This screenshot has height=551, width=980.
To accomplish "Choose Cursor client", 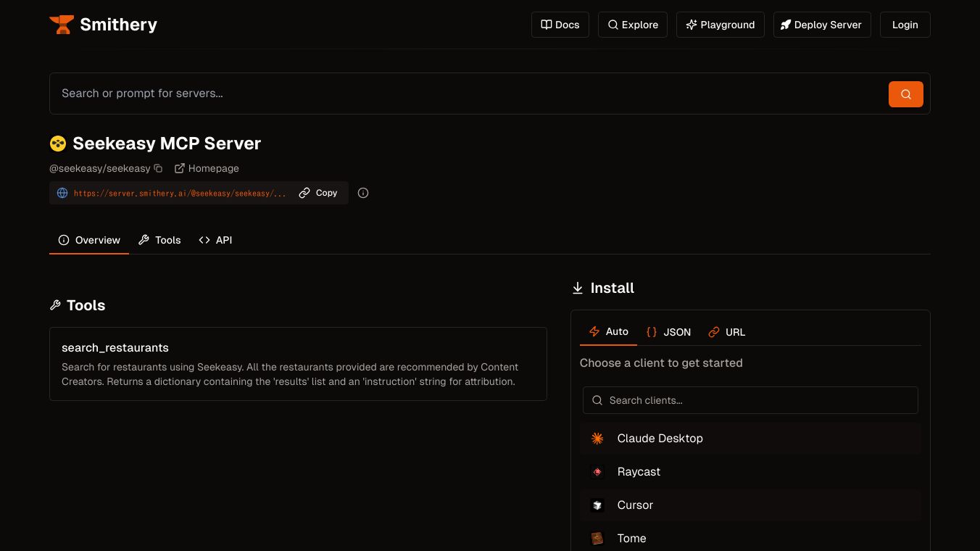I will coord(750,505).
